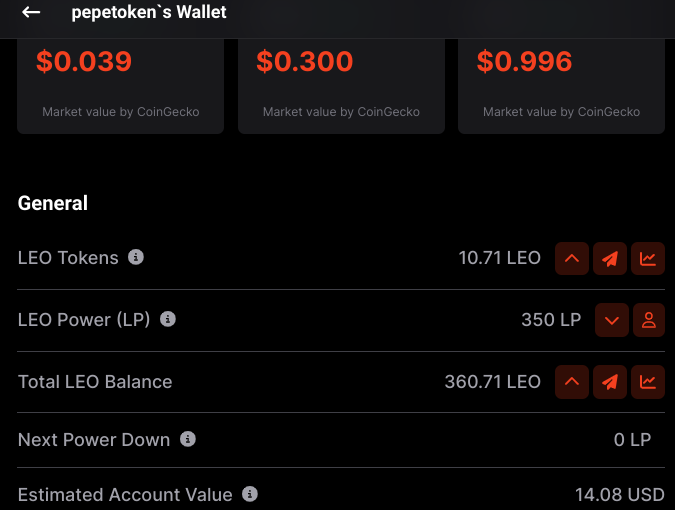Click the chevron-up on Total LEO Balance
The width and height of the screenshot is (675, 510).
tap(572, 382)
